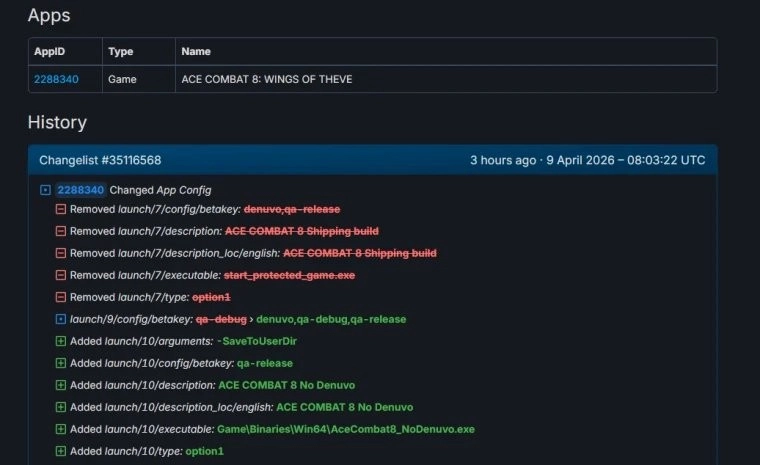Click the blue modified icon beside launch/9/config/betakey
Viewport: 760px width, 465px height.
(x=61, y=319)
